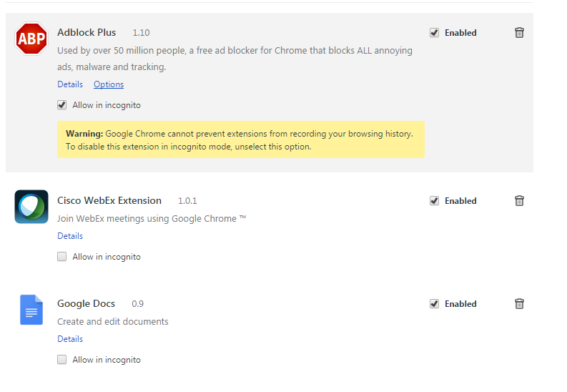
Task: Click Google Docs version 0.9 text
Action: (x=137, y=304)
